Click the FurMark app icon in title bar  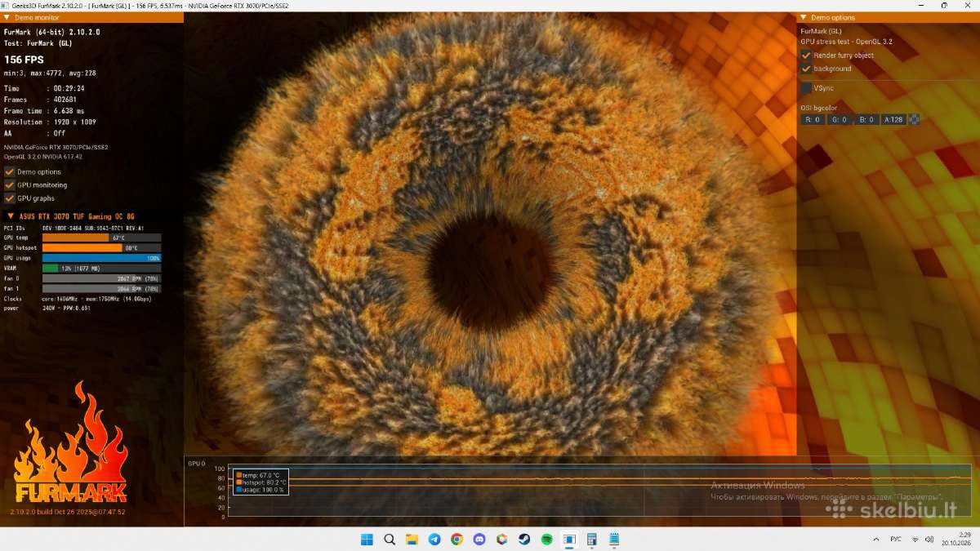(6, 6)
